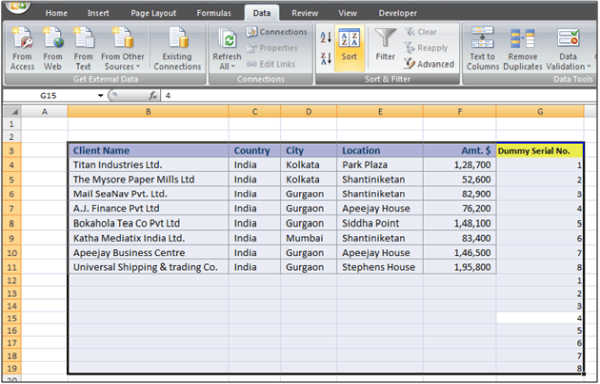600x384 pixels.
Task: Click the Amt. $ header cell
Action: (460, 150)
